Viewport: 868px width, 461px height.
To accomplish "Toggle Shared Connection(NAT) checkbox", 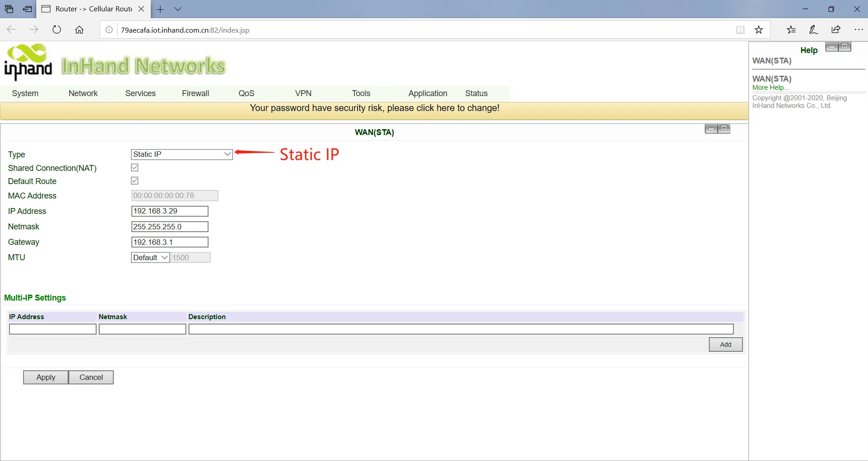I will point(135,168).
